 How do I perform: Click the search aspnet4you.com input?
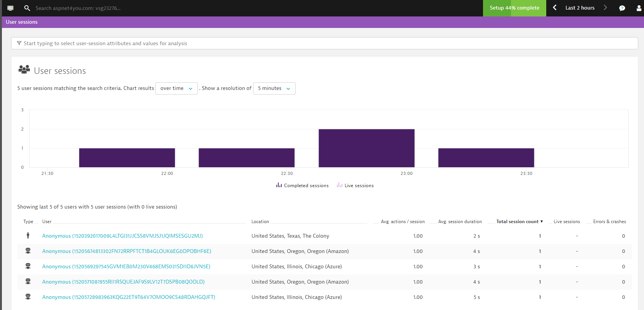click(x=78, y=8)
